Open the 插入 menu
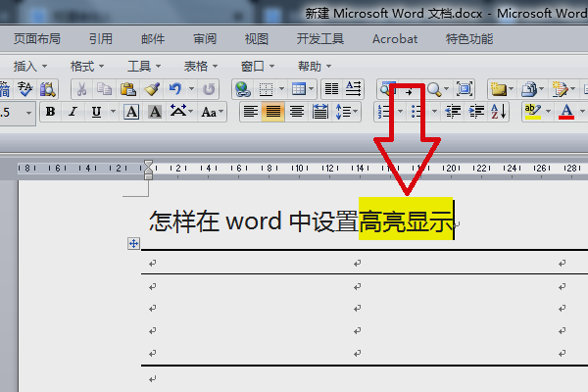Viewport: 588px width, 392px height. pos(30,67)
